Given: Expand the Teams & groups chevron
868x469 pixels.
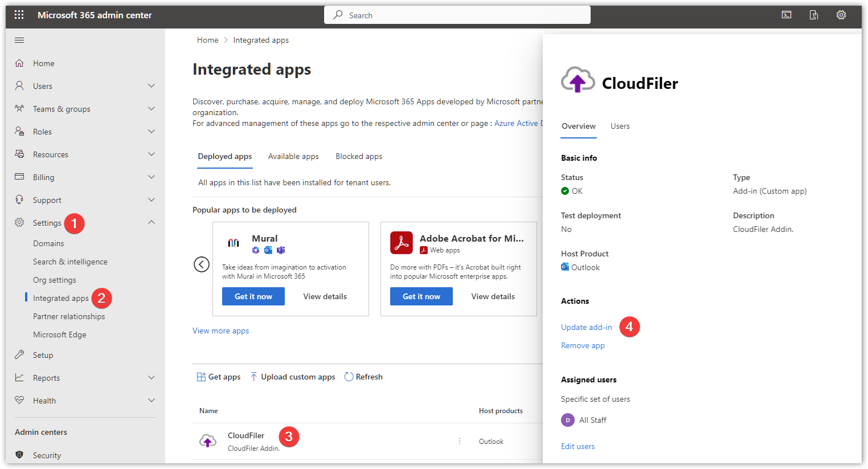Looking at the screenshot, I should pyautogui.click(x=152, y=108).
